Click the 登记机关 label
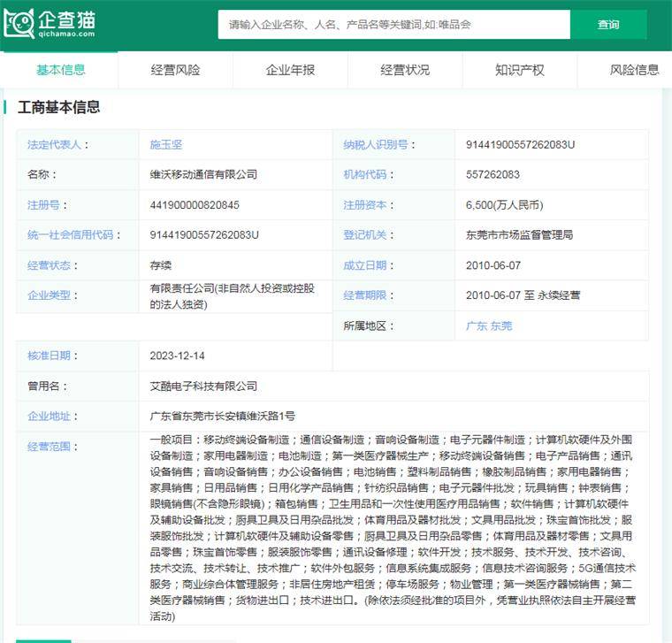The width and height of the screenshot is (672, 643). [x=364, y=235]
